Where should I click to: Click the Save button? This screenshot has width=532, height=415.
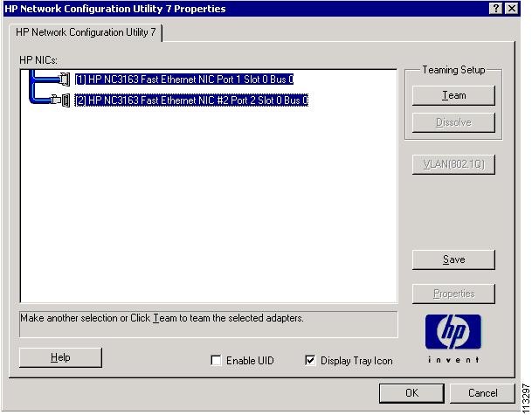[453, 259]
